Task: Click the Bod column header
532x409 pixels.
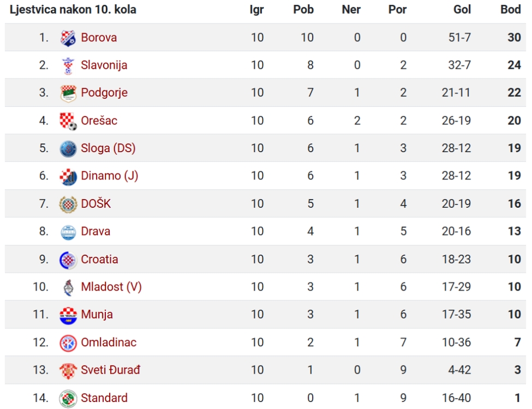Action: click(510, 9)
